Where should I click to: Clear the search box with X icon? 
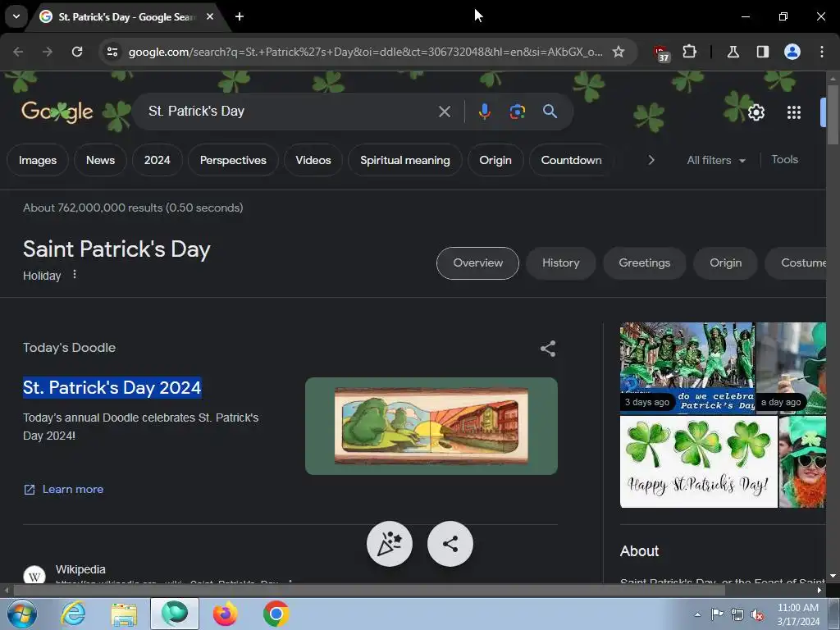pos(444,112)
